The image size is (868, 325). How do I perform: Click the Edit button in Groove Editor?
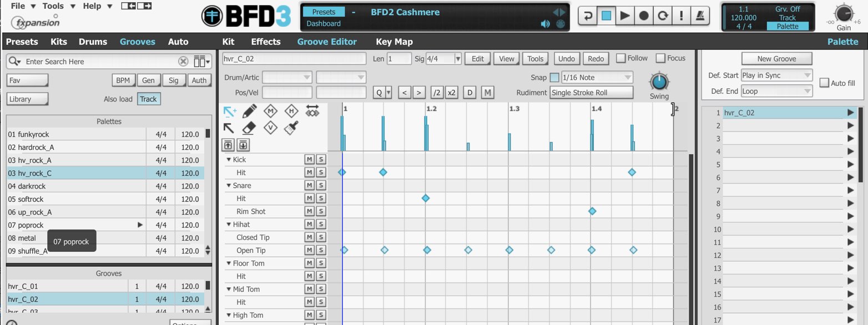tap(477, 58)
